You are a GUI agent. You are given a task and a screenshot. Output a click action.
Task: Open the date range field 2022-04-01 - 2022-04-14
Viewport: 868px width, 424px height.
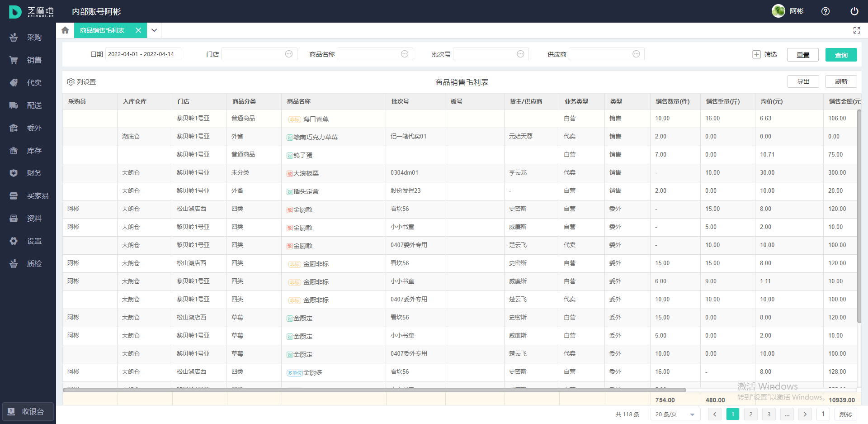[x=143, y=54]
